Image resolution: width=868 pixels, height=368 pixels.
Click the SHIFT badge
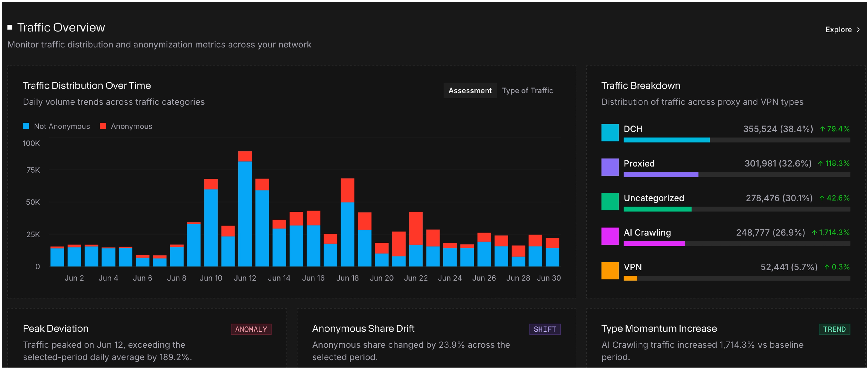tap(545, 329)
